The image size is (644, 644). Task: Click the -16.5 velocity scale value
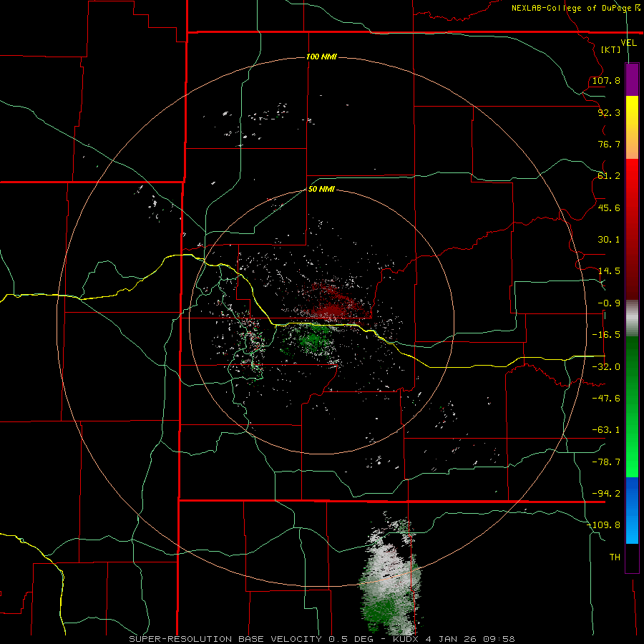606,335
